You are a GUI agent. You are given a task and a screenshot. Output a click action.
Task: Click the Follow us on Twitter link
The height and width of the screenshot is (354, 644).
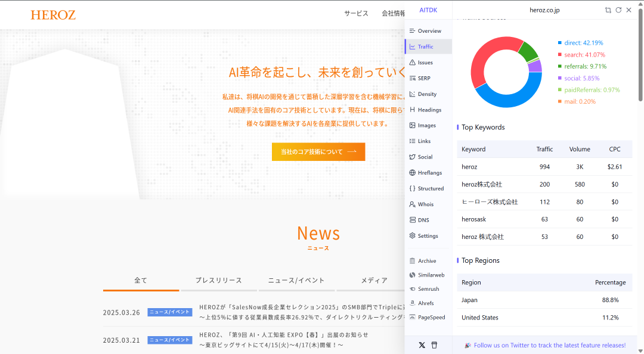tap(550, 346)
